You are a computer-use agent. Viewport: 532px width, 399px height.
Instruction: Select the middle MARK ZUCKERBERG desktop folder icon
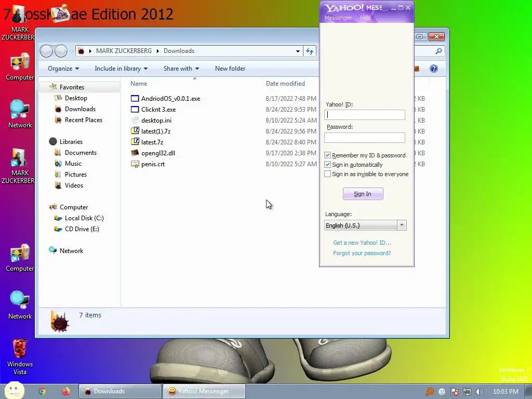(19, 158)
